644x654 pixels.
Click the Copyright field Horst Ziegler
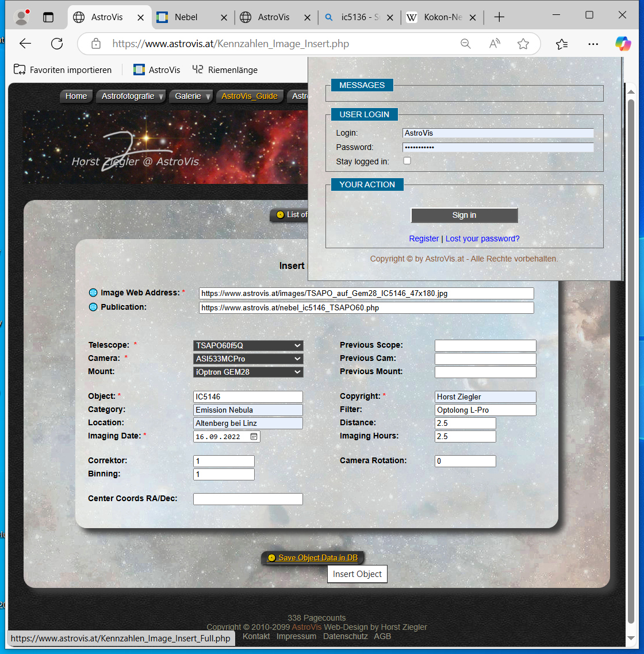pyautogui.click(x=485, y=397)
